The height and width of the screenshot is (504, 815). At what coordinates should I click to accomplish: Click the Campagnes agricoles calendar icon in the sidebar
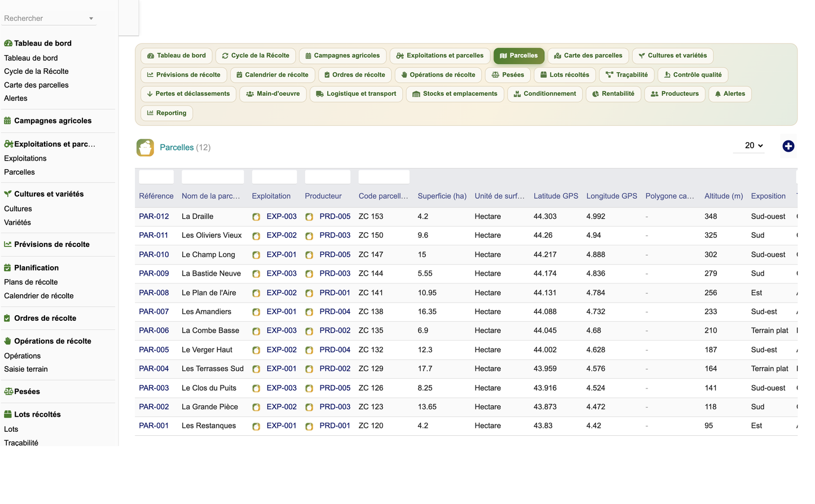point(7,121)
